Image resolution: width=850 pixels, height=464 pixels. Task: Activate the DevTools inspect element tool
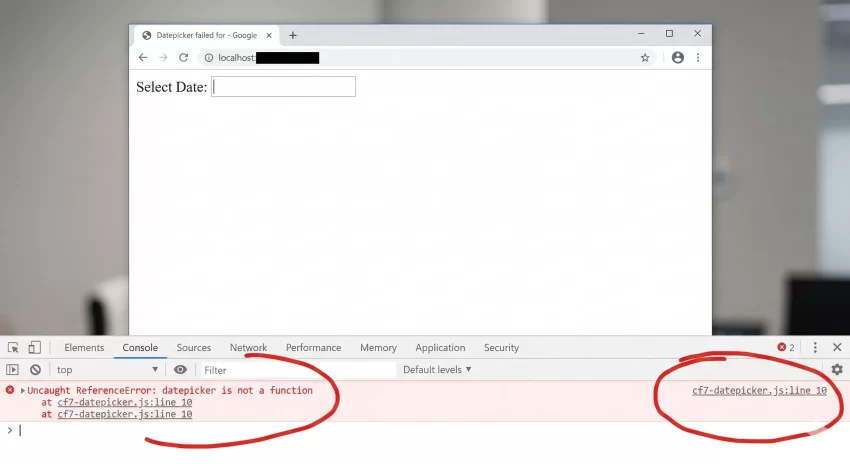pos(13,347)
